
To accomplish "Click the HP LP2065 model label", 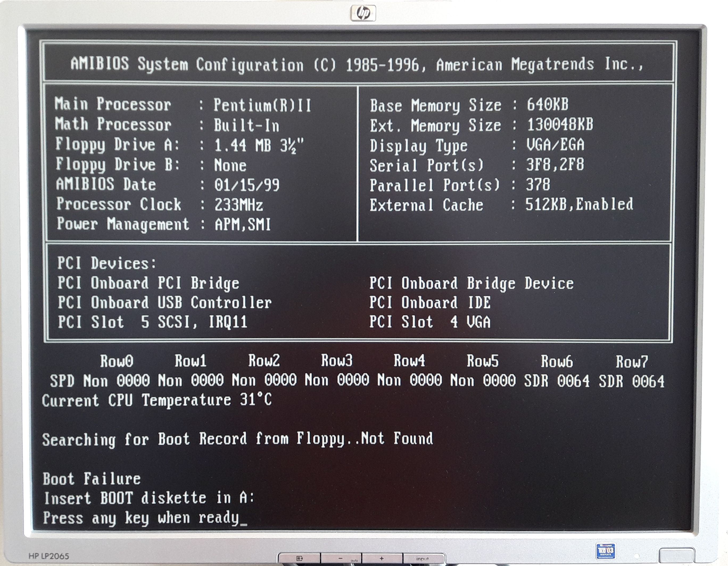I will pos(49,556).
